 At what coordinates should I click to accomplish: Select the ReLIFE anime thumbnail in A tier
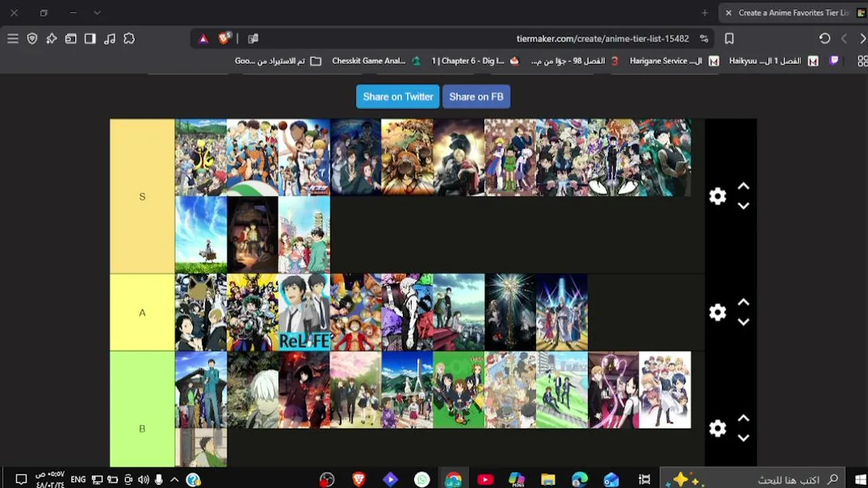[304, 312]
